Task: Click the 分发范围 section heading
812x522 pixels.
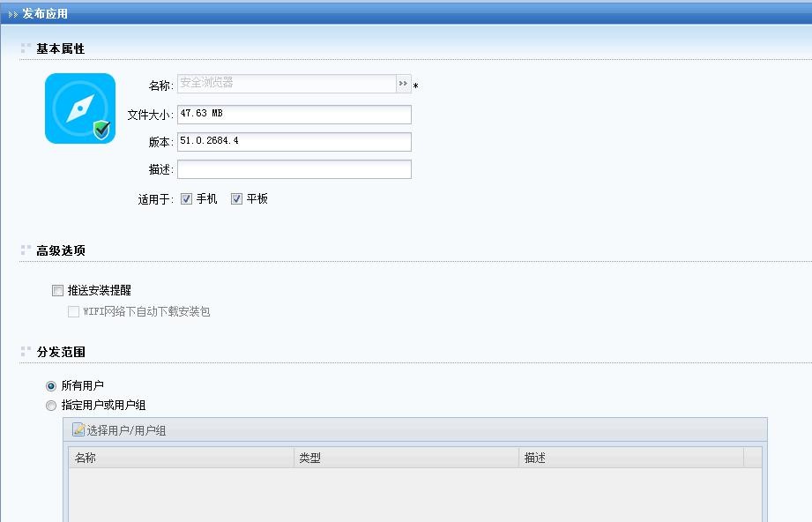Action: tap(61, 352)
